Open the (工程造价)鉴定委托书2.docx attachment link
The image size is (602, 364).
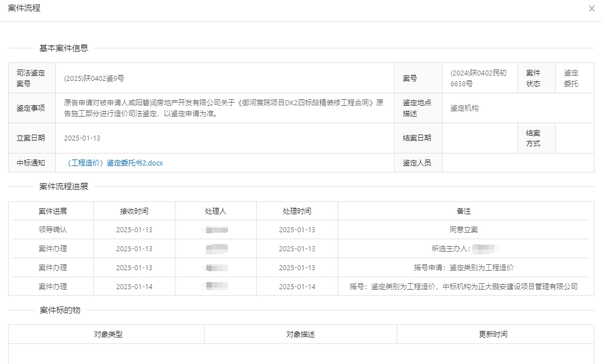(116, 163)
